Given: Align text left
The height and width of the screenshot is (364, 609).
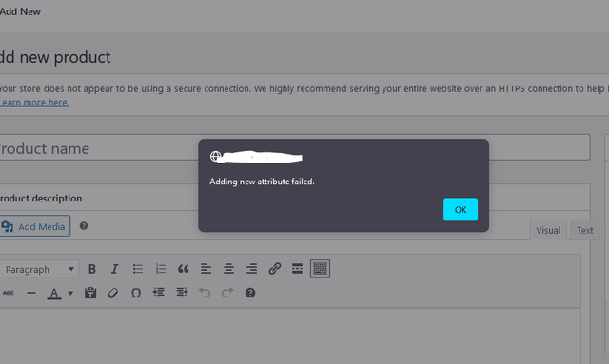Looking at the screenshot, I should click(206, 269).
